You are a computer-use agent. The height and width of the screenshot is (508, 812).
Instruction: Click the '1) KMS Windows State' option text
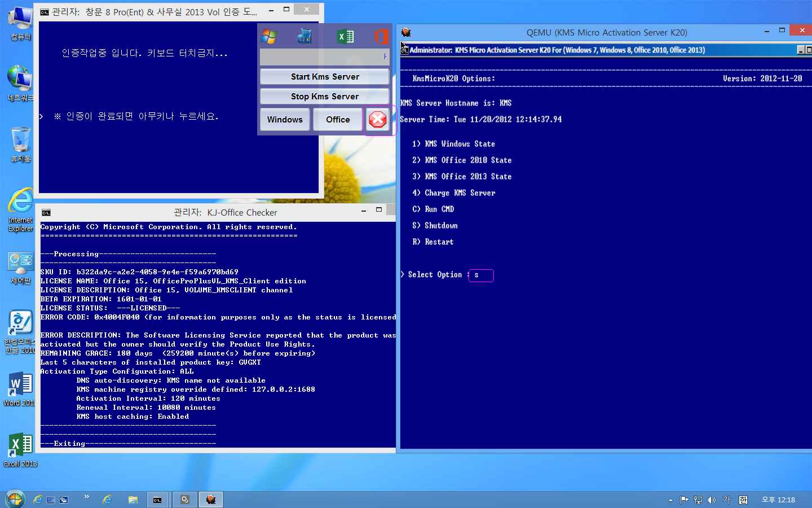coord(453,144)
